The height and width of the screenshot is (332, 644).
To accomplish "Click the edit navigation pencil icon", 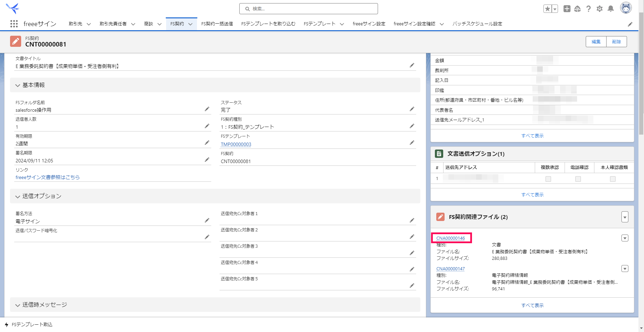I will (x=630, y=24).
